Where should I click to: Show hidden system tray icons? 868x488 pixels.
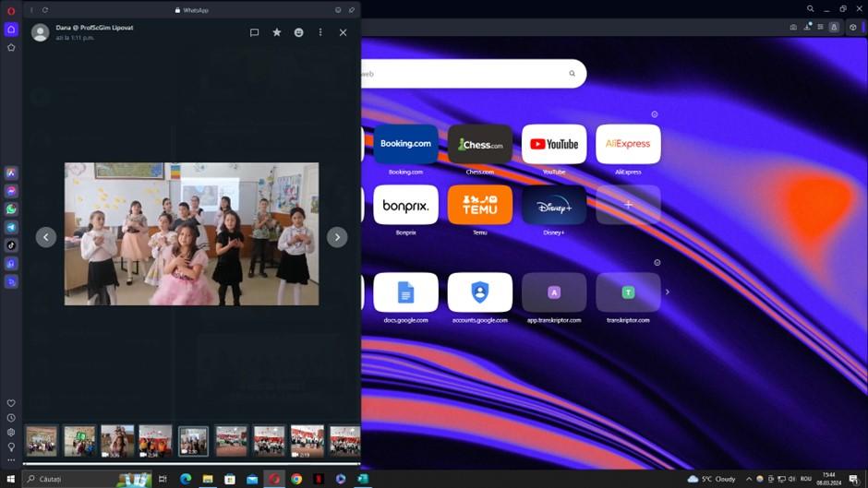[x=749, y=479]
